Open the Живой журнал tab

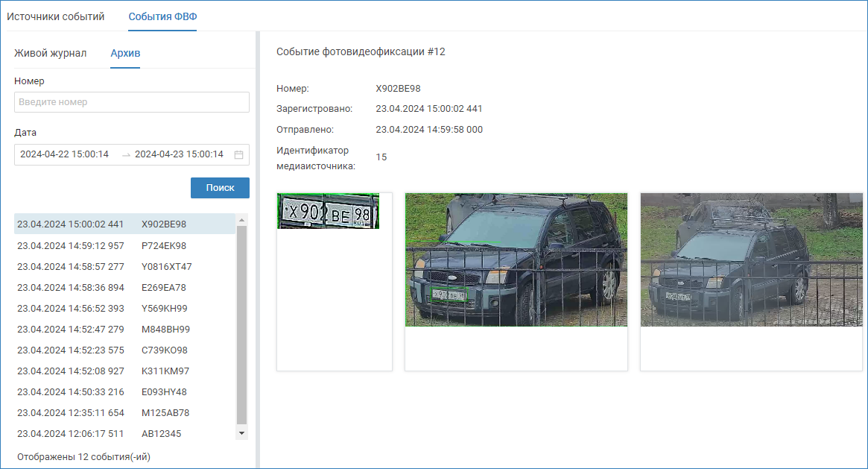click(x=51, y=53)
